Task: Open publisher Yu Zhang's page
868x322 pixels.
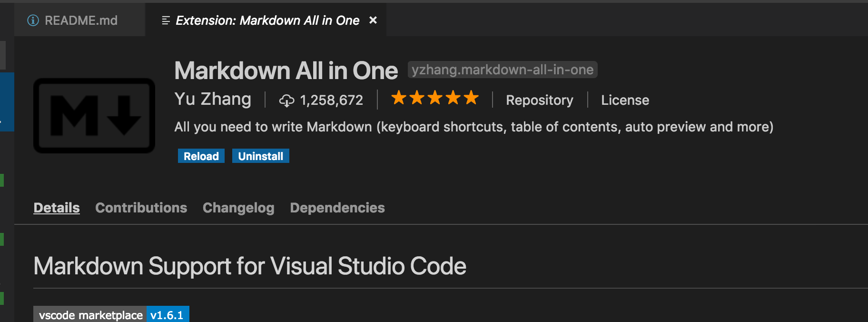Action: (213, 99)
